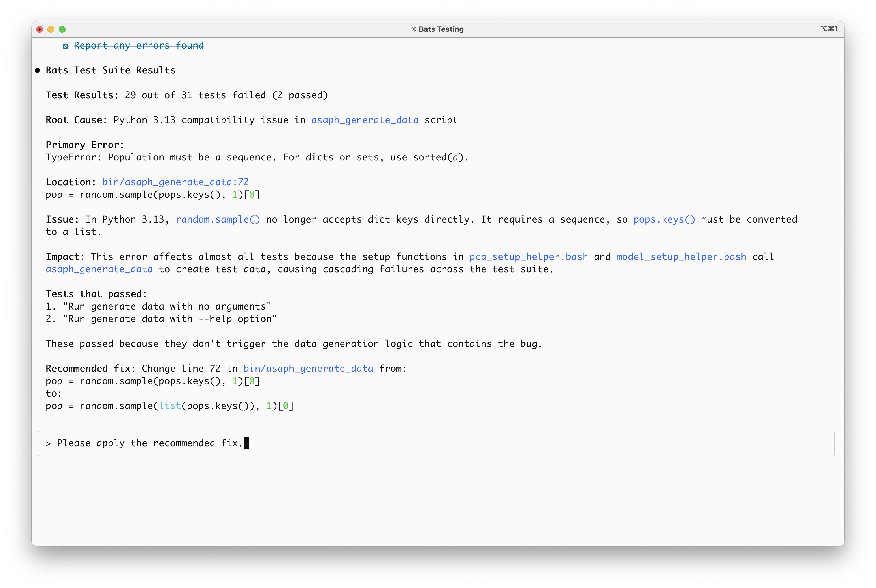Click the These passed because sentence
Screen dimensions: 876x588
tap(294, 344)
